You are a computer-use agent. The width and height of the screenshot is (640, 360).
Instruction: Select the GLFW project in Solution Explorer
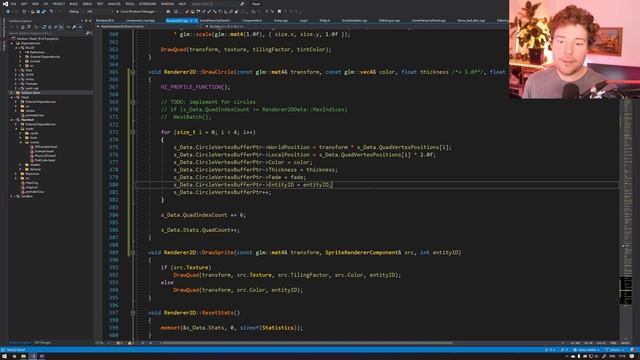(29, 75)
